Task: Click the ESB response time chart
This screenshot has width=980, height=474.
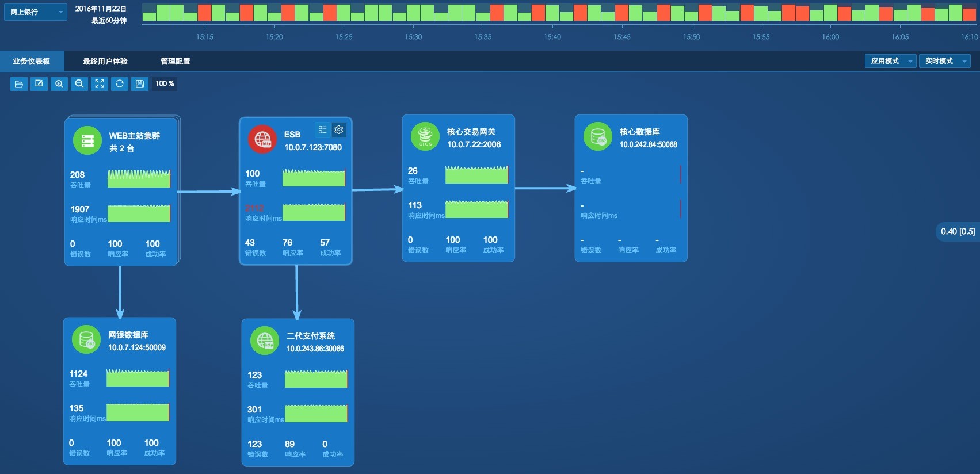Action: pyautogui.click(x=314, y=212)
